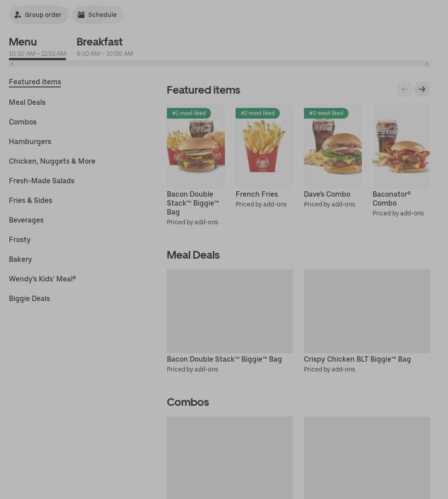Go to Fresh-Made Salads category
448x499 pixels.
point(41,181)
